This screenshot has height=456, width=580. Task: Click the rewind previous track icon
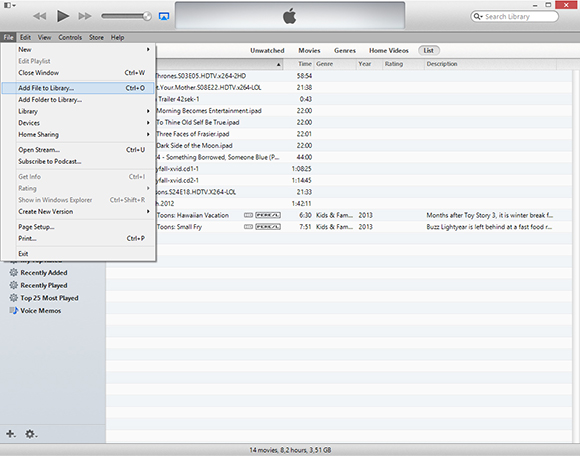point(40,16)
